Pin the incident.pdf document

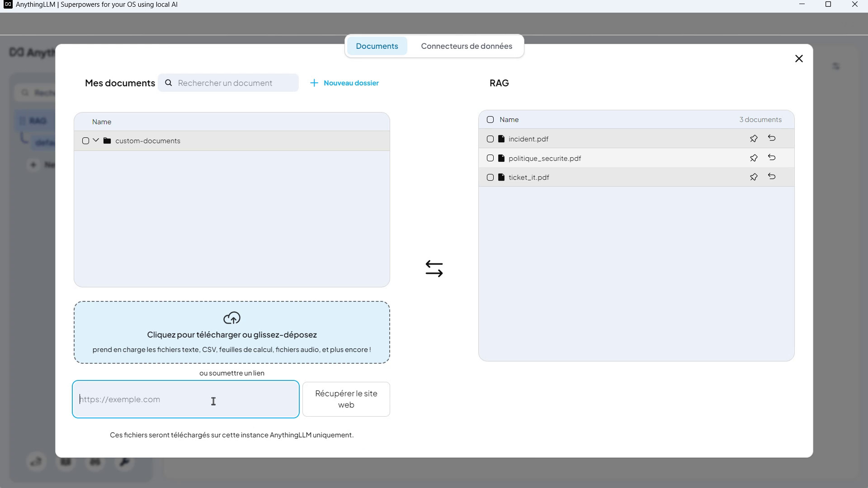pos(754,139)
